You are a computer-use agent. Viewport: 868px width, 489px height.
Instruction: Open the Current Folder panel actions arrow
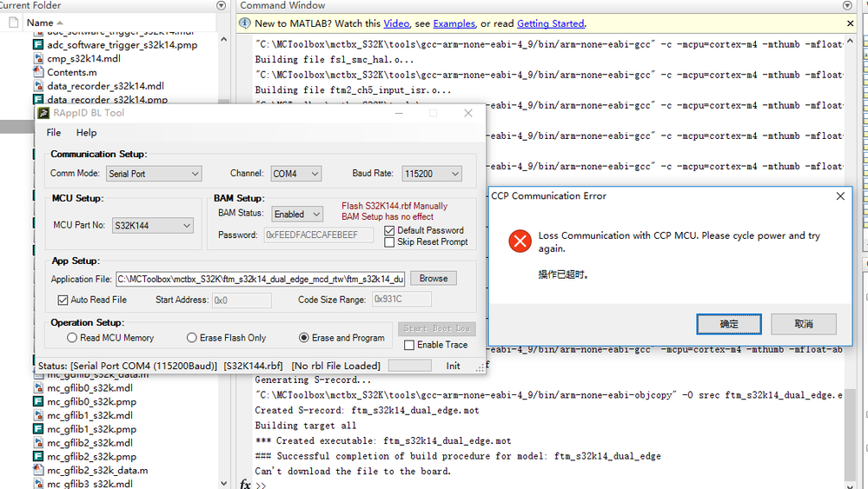221,5
